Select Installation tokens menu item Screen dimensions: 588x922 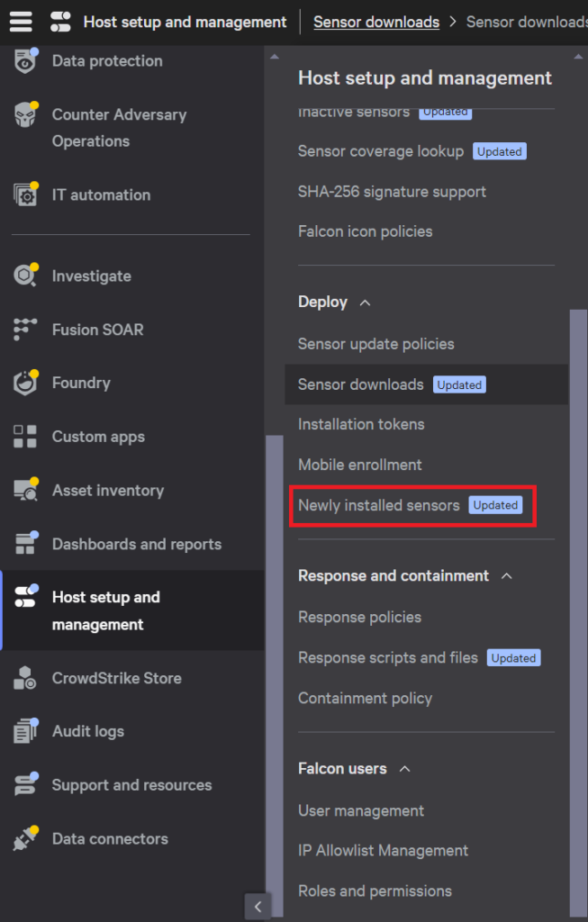pyautogui.click(x=361, y=424)
